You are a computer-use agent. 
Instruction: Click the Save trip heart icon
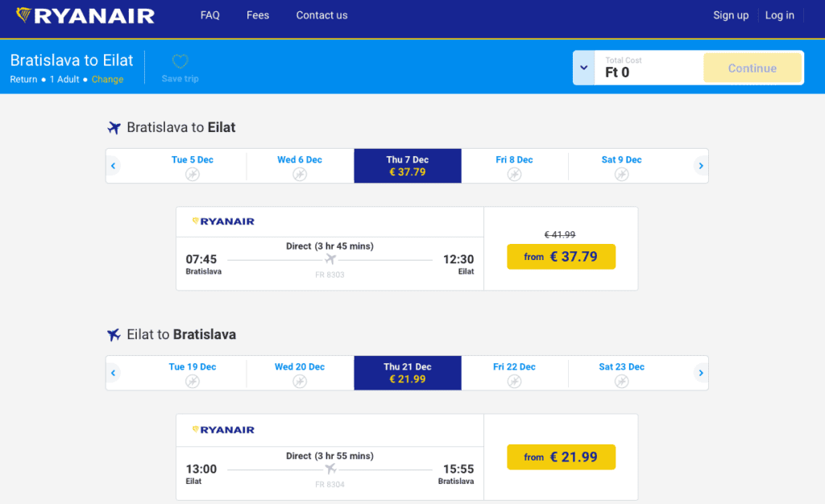(x=180, y=61)
